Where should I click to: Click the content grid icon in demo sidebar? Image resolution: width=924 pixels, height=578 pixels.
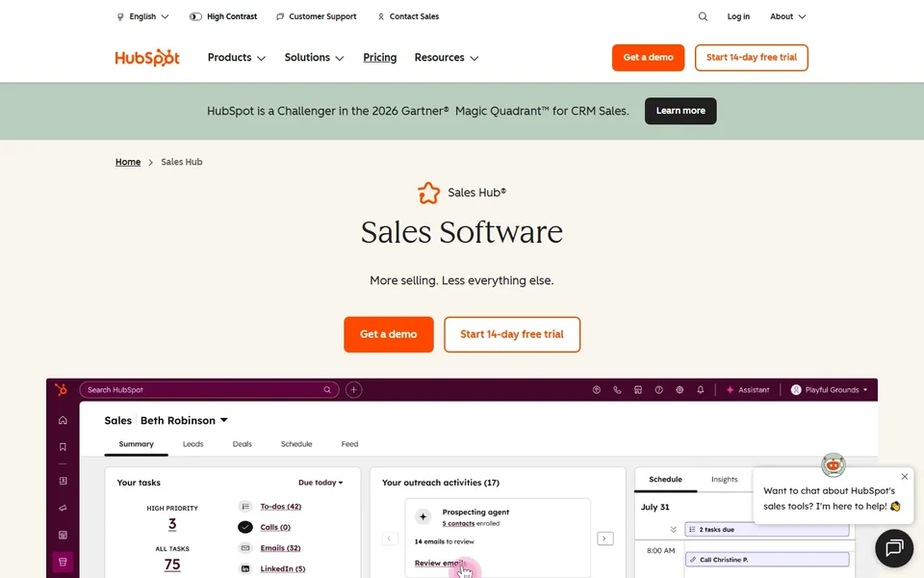click(x=64, y=535)
